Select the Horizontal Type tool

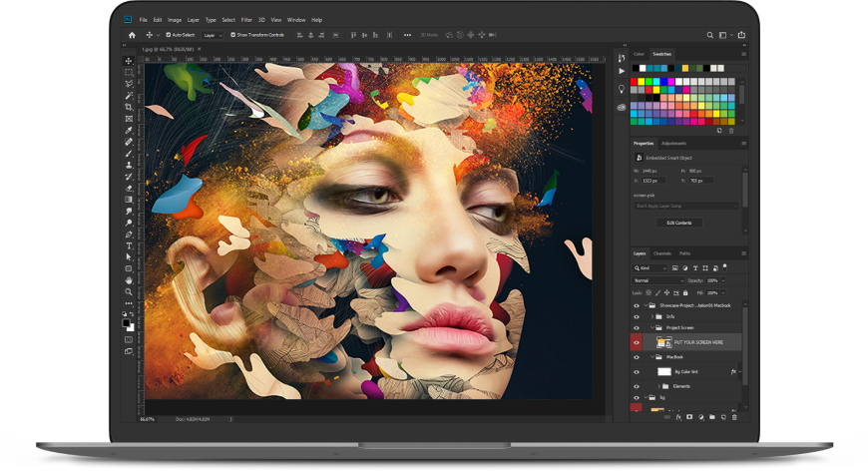(129, 245)
